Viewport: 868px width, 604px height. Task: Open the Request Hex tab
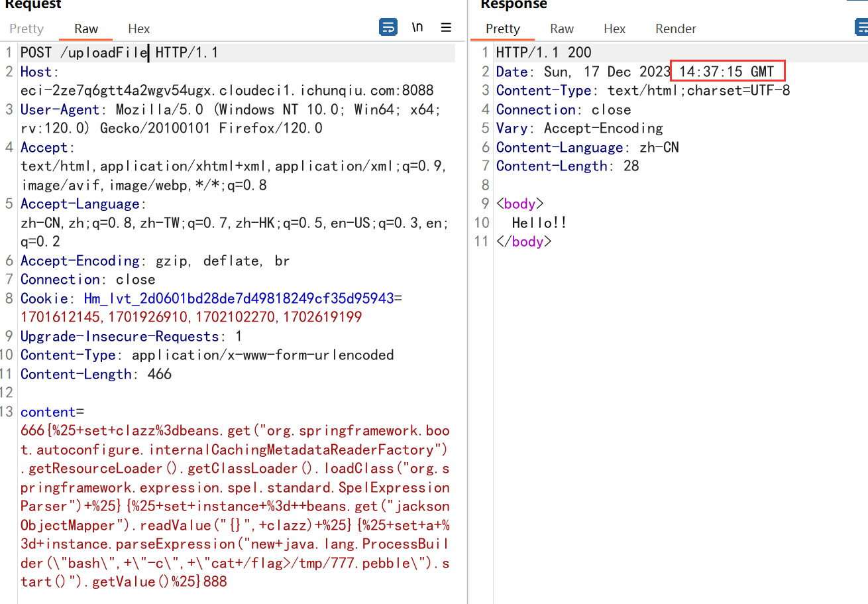(x=139, y=29)
